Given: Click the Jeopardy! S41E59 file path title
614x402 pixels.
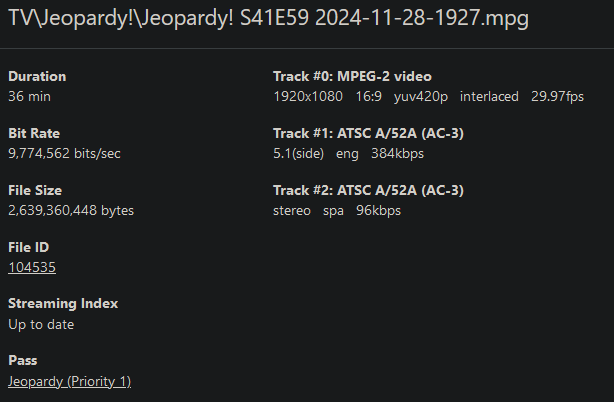Looking at the screenshot, I should pos(268,18).
